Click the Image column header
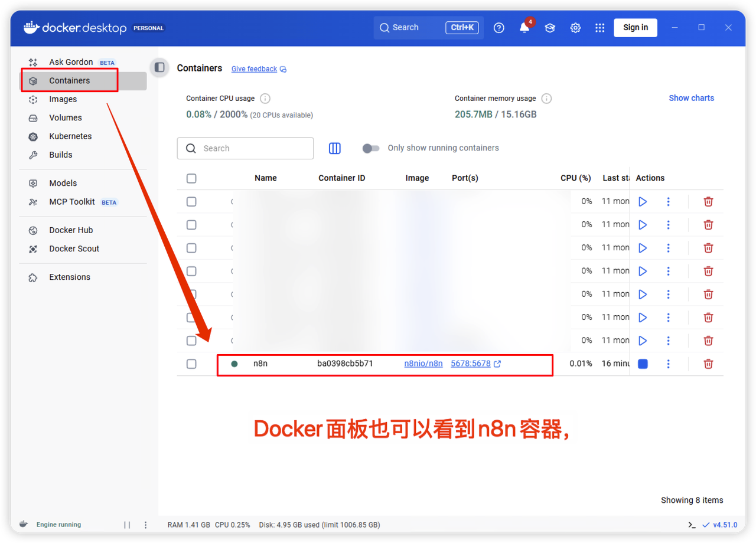The image size is (756, 543). pos(417,178)
